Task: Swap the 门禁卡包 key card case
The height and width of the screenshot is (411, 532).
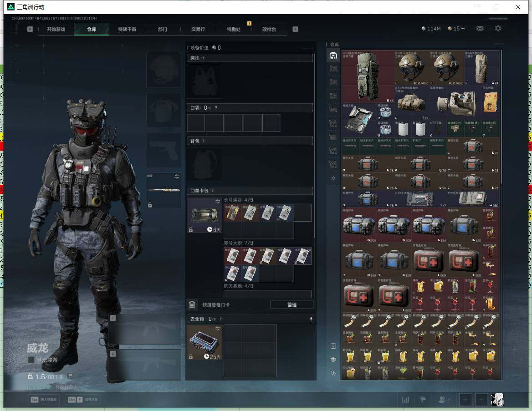Action: [x=217, y=202]
